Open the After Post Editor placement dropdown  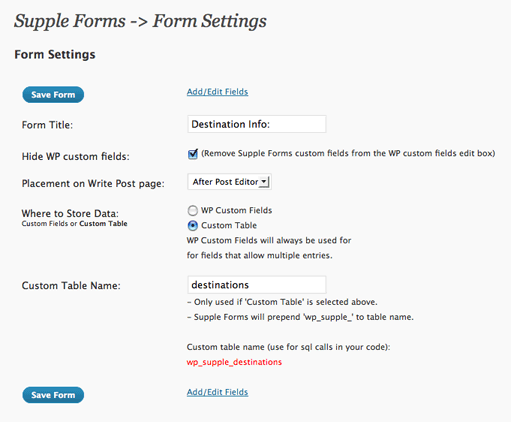pos(229,182)
